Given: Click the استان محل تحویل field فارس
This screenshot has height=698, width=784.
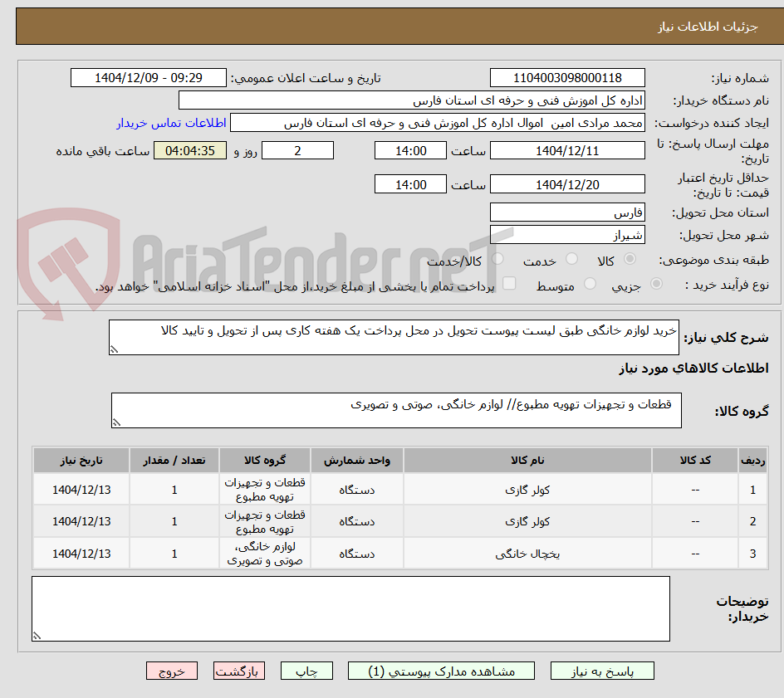Looking at the screenshot, I should pyautogui.click(x=567, y=212).
